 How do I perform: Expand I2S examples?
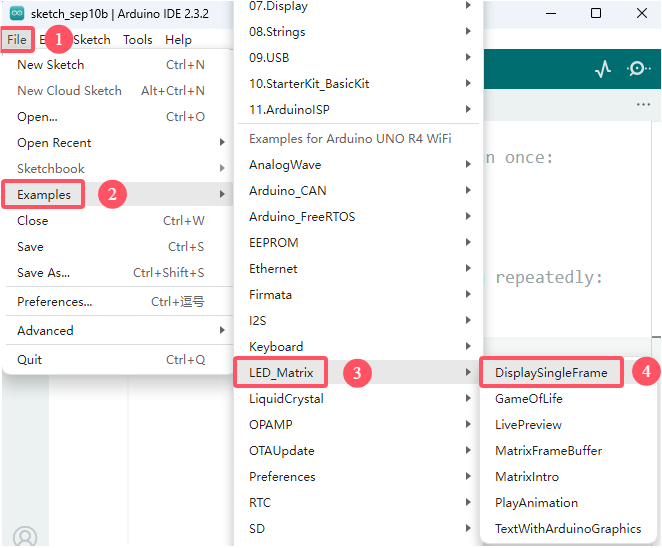pyautogui.click(x=359, y=321)
